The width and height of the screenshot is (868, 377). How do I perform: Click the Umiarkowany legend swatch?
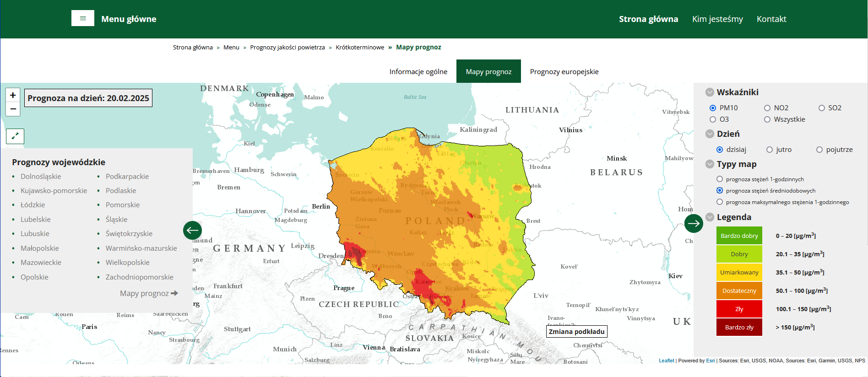click(739, 272)
